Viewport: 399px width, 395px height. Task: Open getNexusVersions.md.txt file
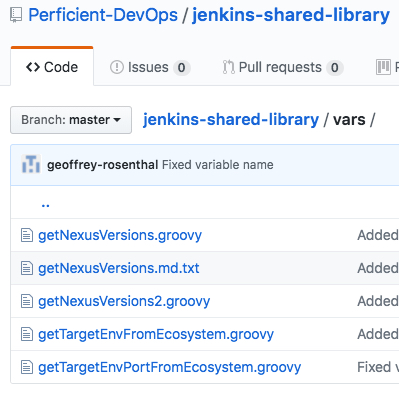(119, 268)
